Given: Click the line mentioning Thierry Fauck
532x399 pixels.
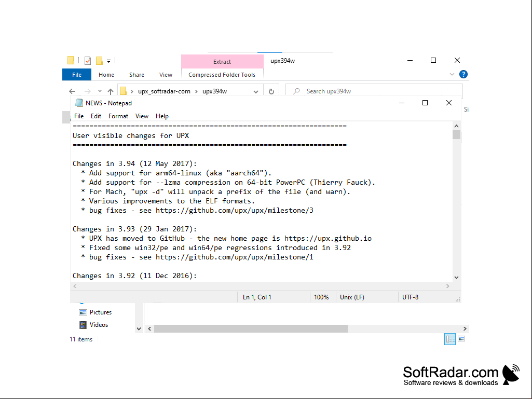Looking at the screenshot, I should coord(228,182).
